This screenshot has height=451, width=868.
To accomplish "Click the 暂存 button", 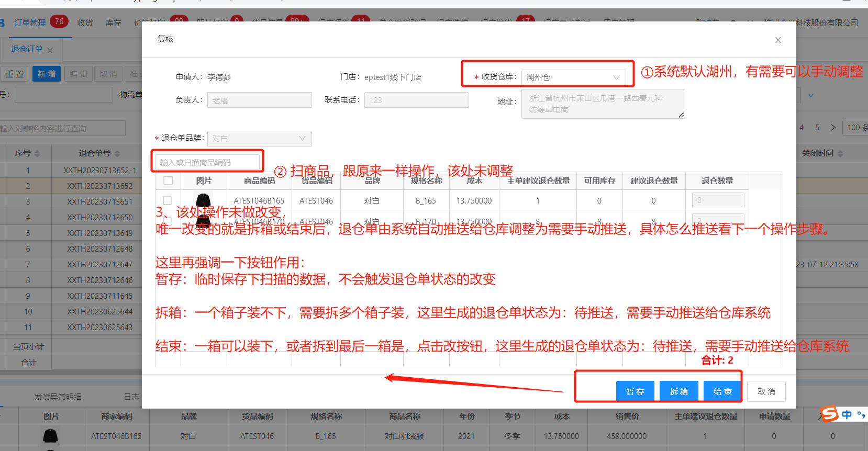I will point(635,391).
